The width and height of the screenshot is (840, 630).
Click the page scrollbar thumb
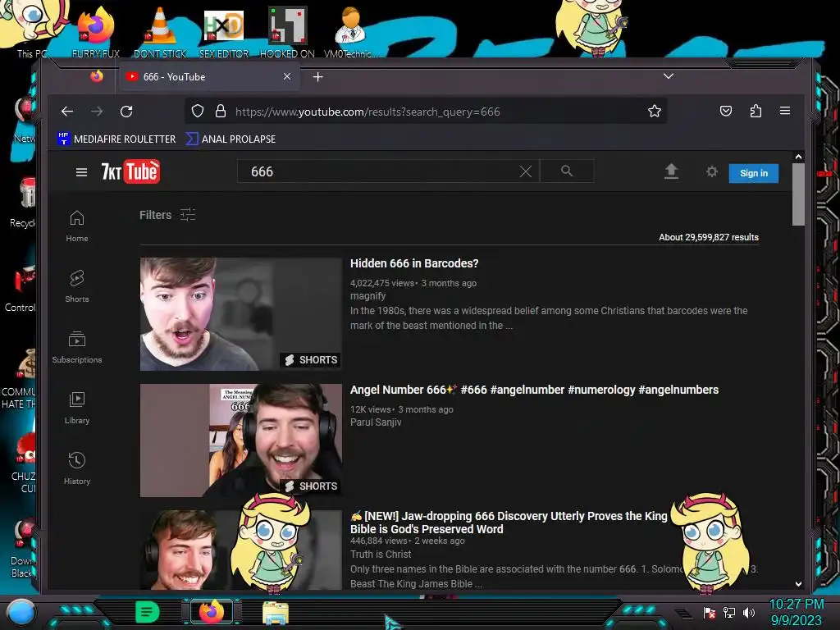[798, 194]
